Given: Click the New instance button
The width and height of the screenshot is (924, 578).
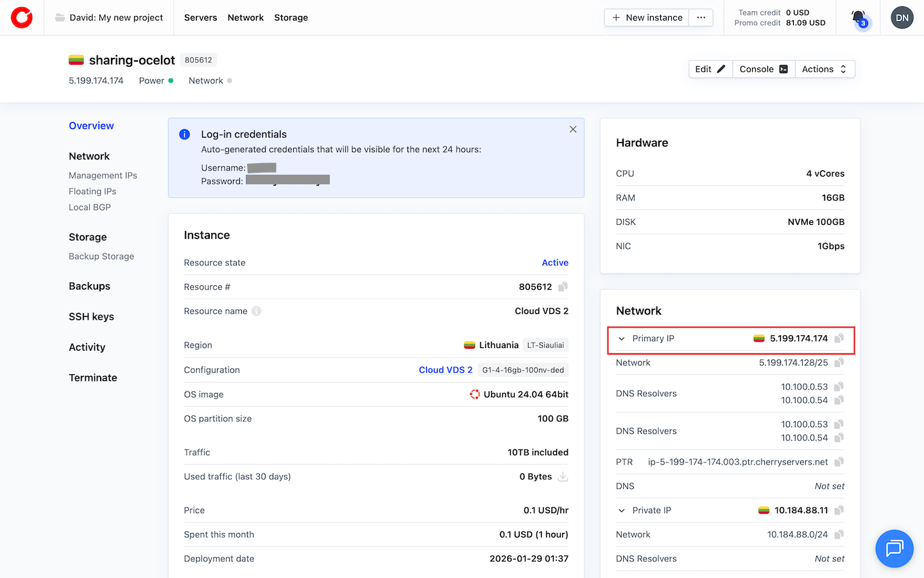Looking at the screenshot, I should (647, 17).
